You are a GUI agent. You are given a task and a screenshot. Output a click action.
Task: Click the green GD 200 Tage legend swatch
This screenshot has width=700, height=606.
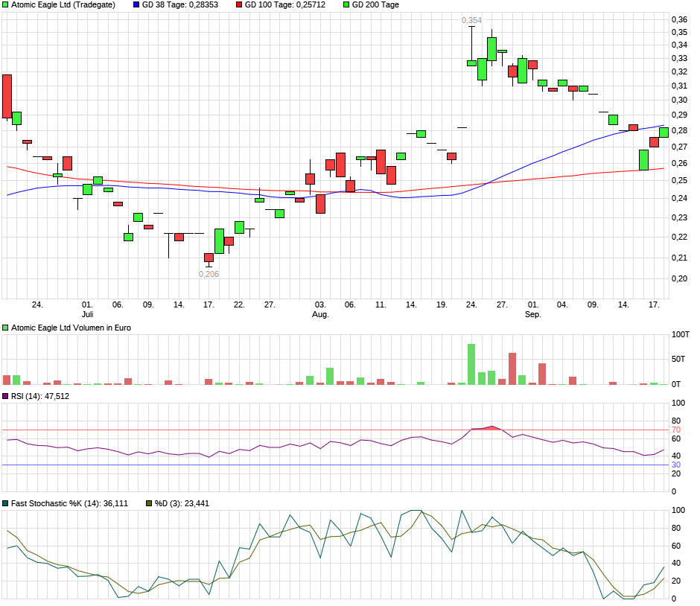[346, 5]
